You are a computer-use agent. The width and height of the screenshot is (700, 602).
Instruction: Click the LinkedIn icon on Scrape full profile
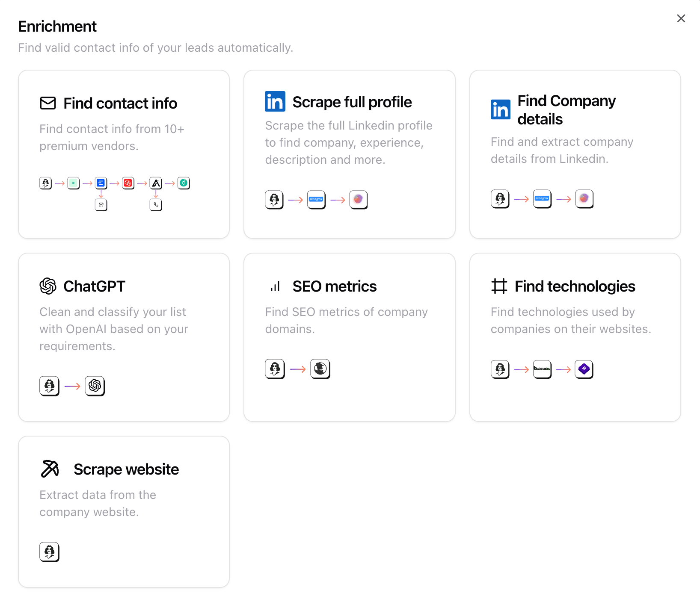[x=275, y=101]
